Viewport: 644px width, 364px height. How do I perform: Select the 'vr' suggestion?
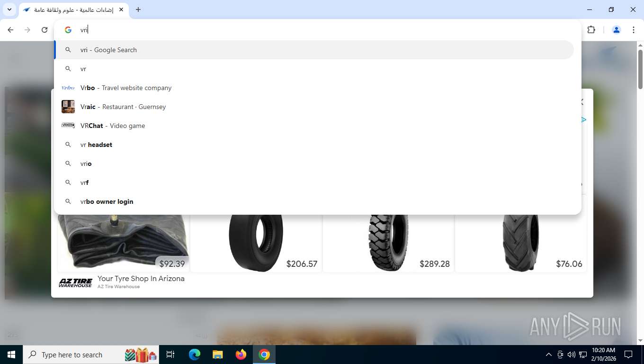pos(314,69)
